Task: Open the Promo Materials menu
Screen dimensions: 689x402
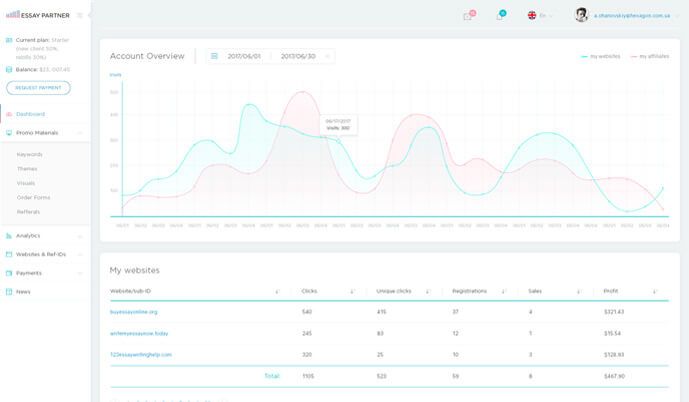Action: click(37, 133)
